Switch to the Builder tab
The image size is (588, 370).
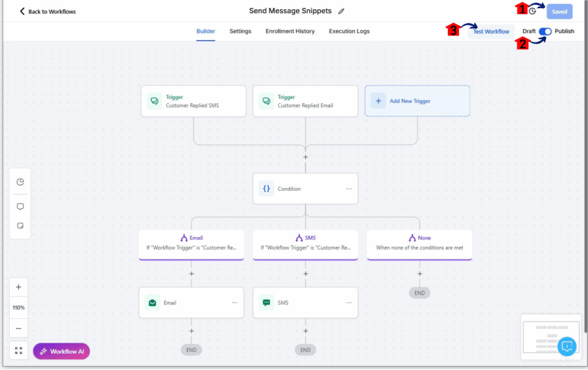tap(206, 31)
